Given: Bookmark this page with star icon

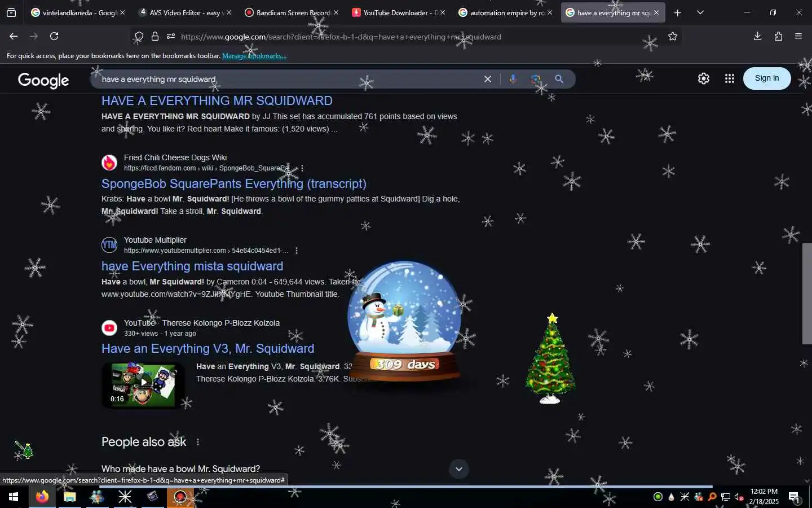Looking at the screenshot, I should [x=673, y=37].
